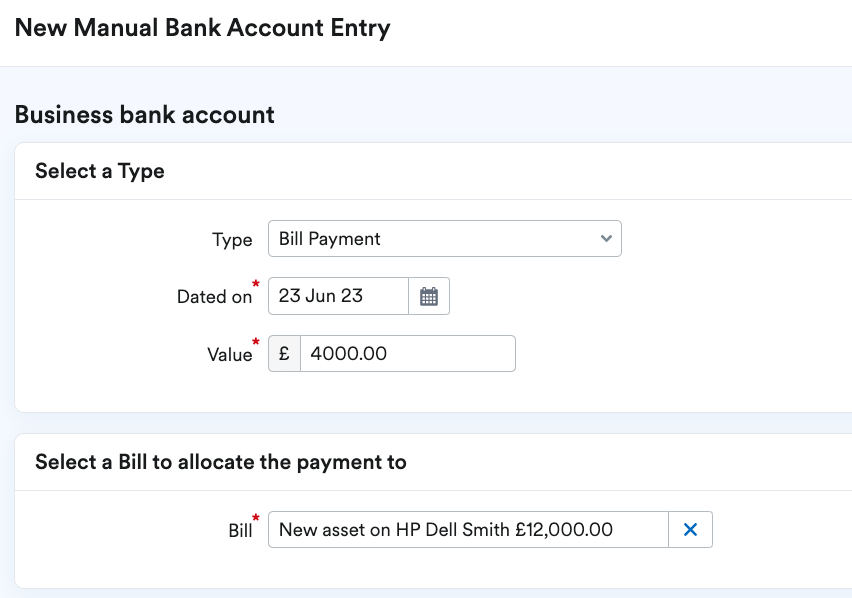This screenshot has width=852, height=598.
Task: Click the £ currency symbol beside Value
Action: point(283,353)
